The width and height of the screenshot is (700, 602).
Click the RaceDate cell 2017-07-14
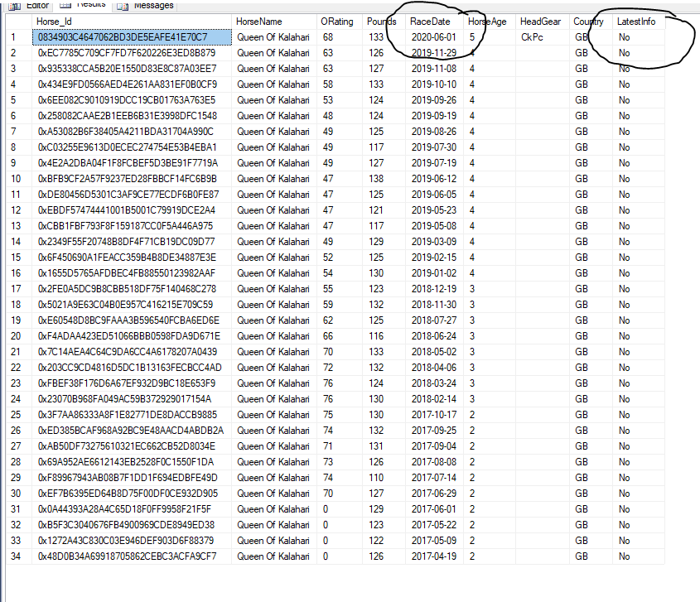pyautogui.click(x=434, y=478)
